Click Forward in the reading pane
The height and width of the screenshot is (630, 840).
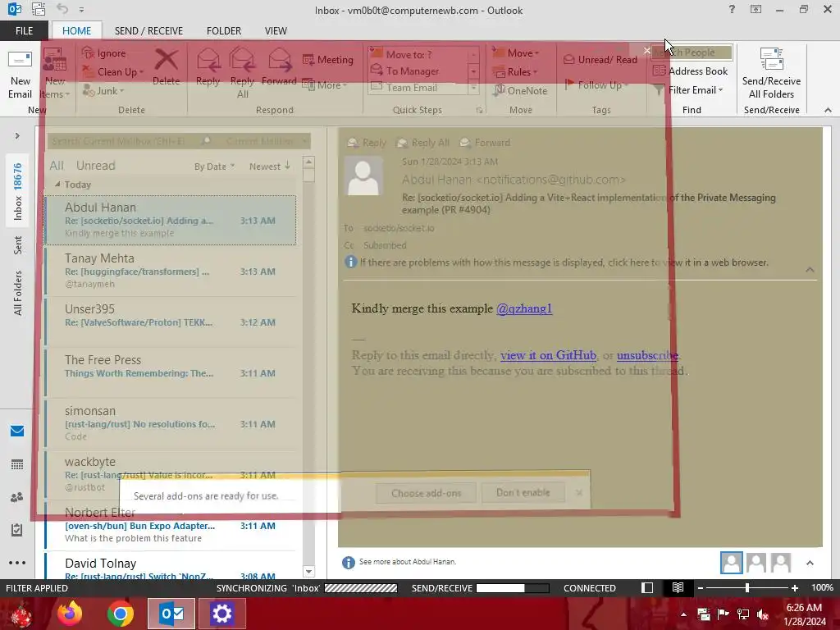tap(486, 143)
